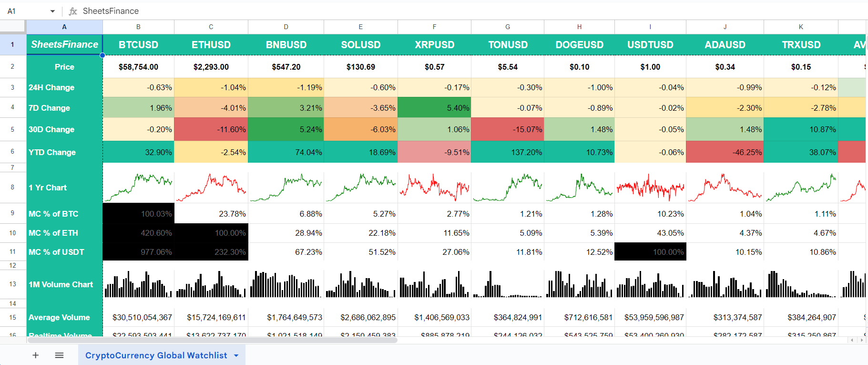Select the ETHUSD price cell $2,293.00
868x365 pixels.
tap(211, 67)
